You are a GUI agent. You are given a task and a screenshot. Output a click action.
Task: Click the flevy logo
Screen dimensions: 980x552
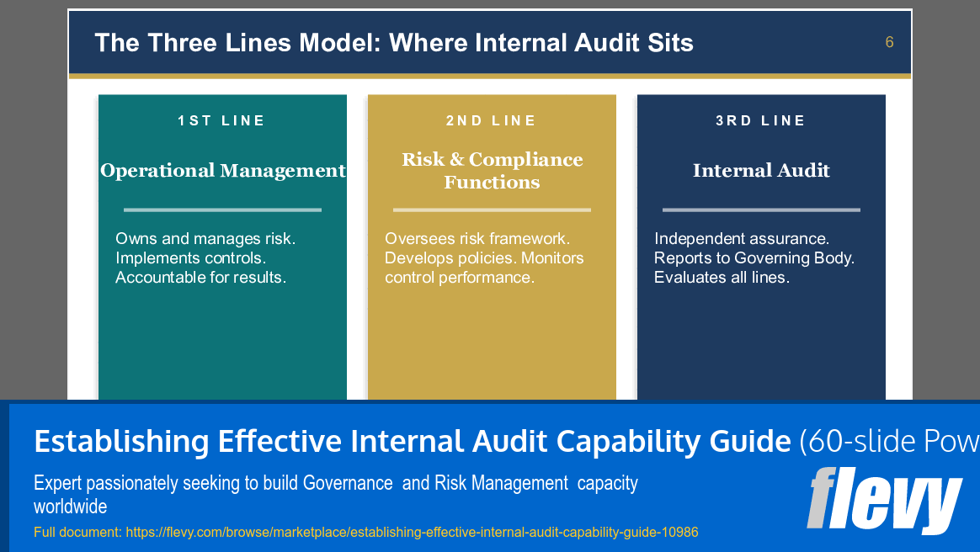point(884,496)
